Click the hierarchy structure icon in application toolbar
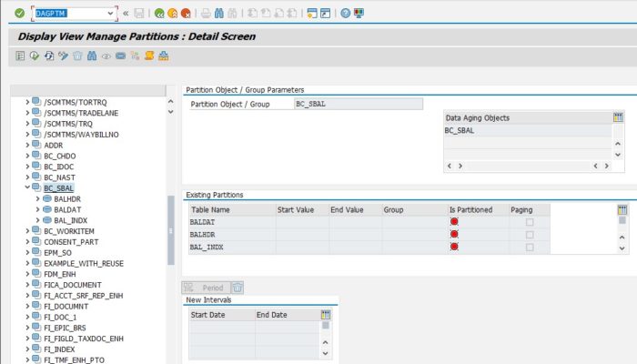The image size is (637, 364). point(135,56)
